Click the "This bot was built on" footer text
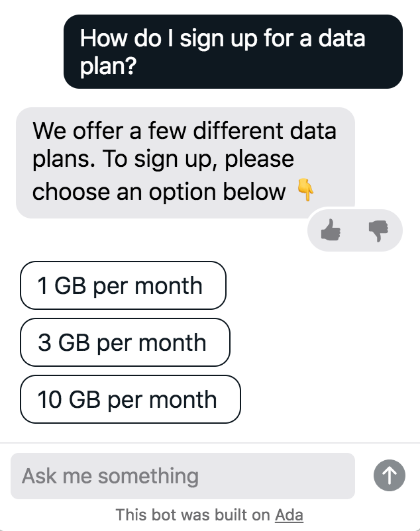The image size is (420, 531). click(193, 514)
